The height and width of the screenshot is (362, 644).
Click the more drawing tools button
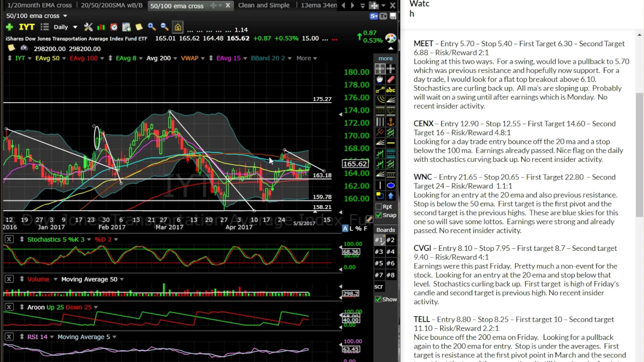(x=385, y=58)
